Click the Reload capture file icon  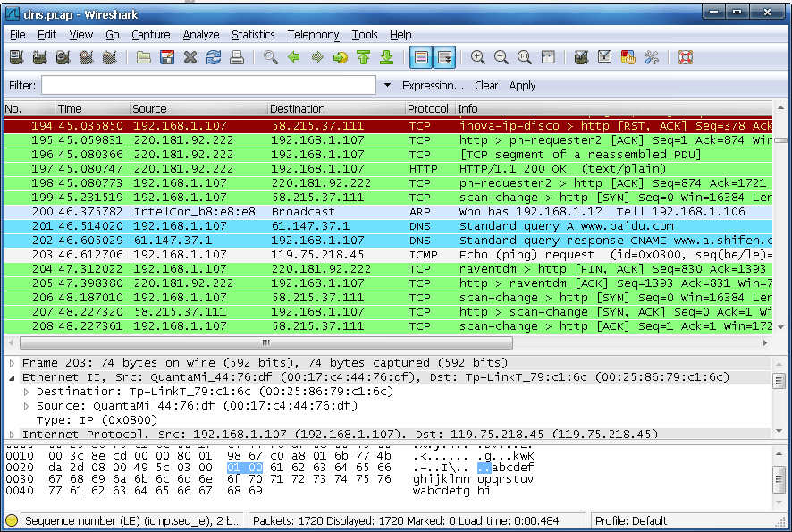[x=214, y=58]
